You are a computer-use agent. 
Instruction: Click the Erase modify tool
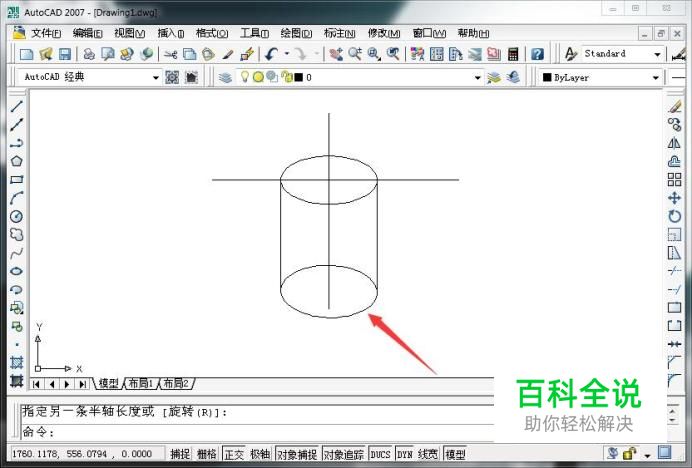(x=674, y=106)
